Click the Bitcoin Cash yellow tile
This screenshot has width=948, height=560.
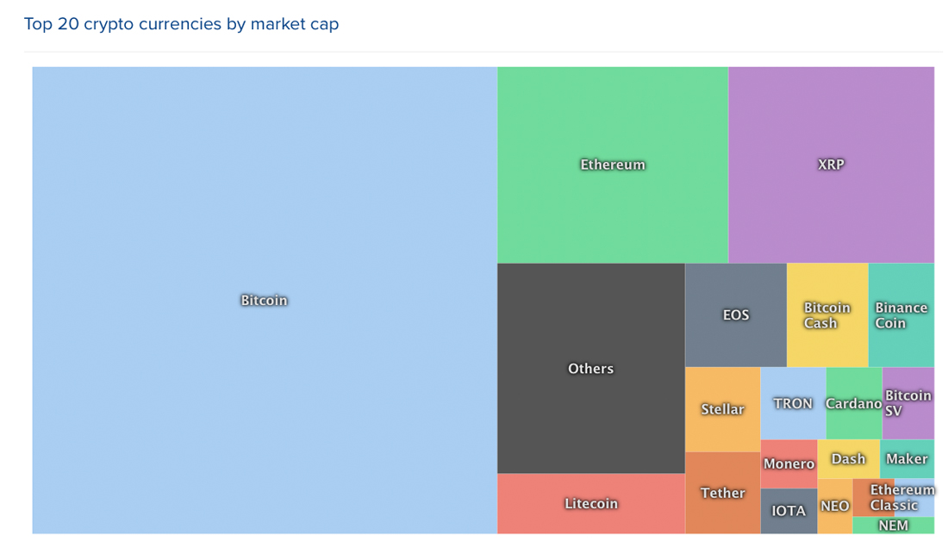(826, 314)
